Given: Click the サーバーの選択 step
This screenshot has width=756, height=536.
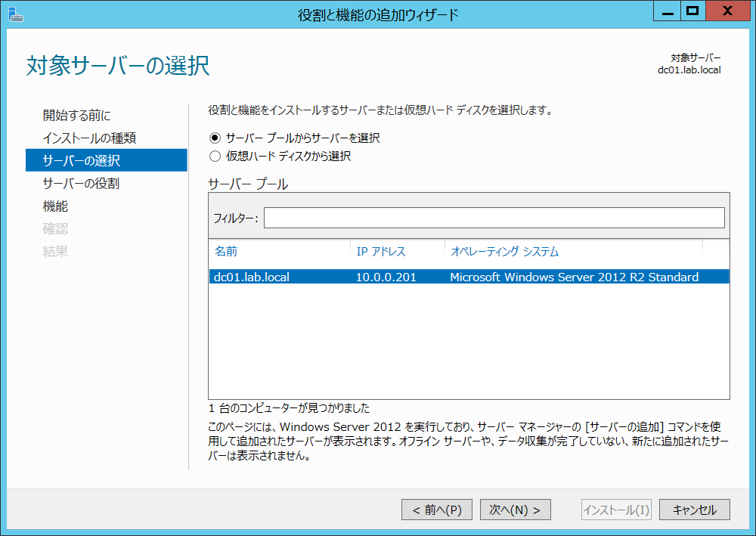Looking at the screenshot, I should pyautogui.click(x=81, y=160).
